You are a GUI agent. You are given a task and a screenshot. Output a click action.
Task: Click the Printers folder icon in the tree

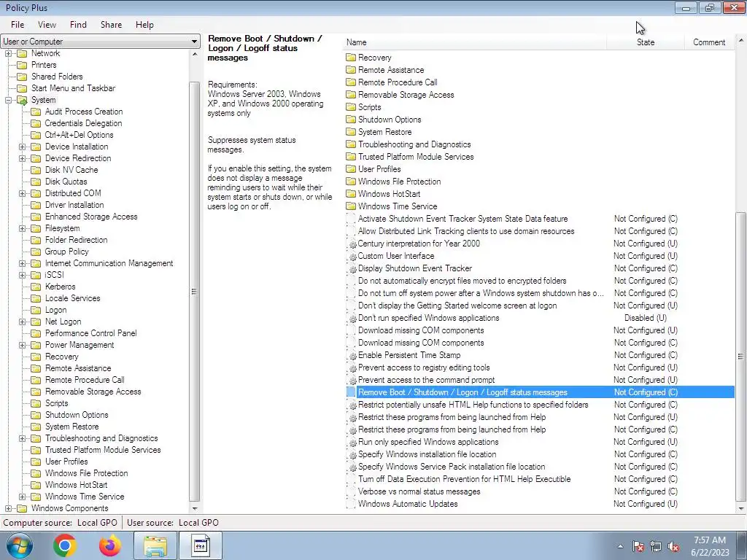[x=22, y=65]
